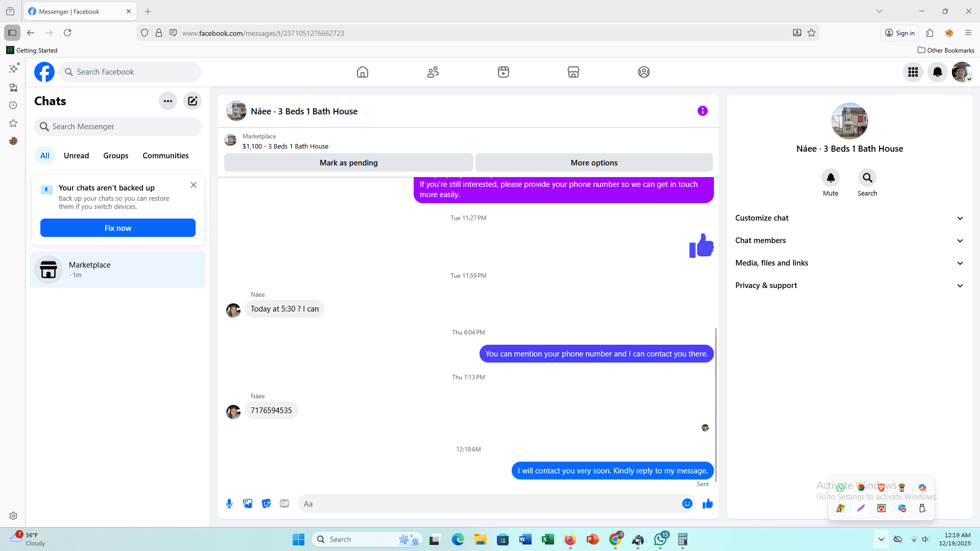The width and height of the screenshot is (980, 551).
Task: Open the Firefox extensions puzzle icon
Action: pyautogui.click(x=929, y=33)
